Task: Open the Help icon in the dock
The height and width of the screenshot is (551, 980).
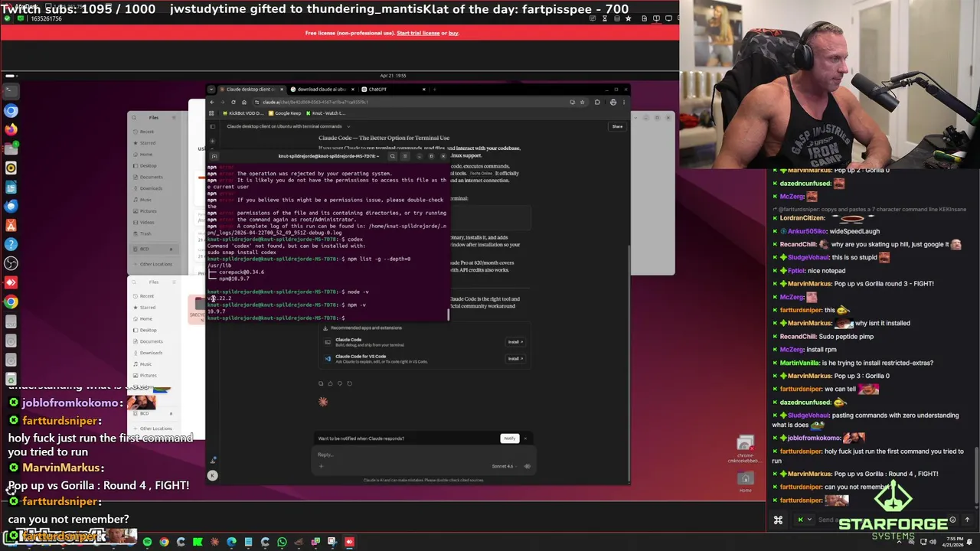Action: coord(11,245)
